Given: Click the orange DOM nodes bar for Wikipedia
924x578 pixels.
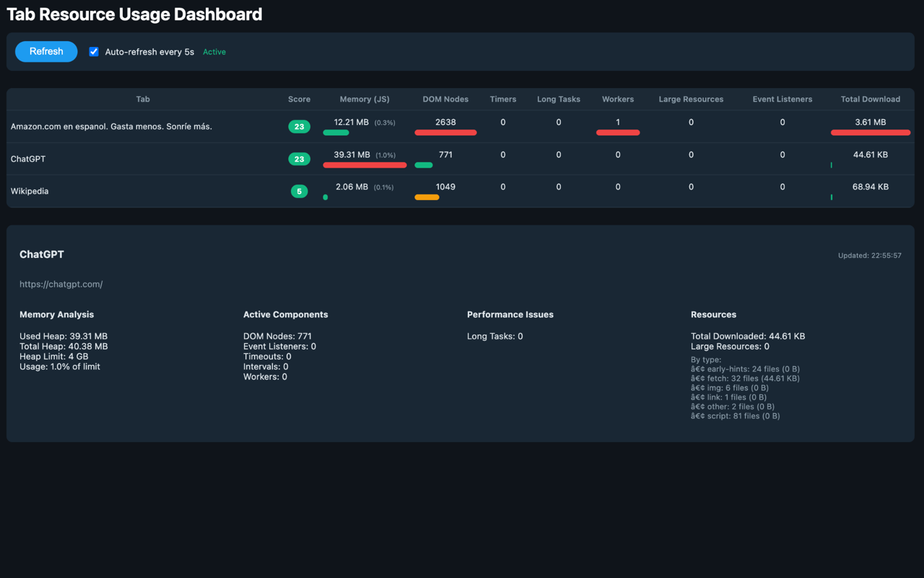Looking at the screenshot, I should point(427,197).
